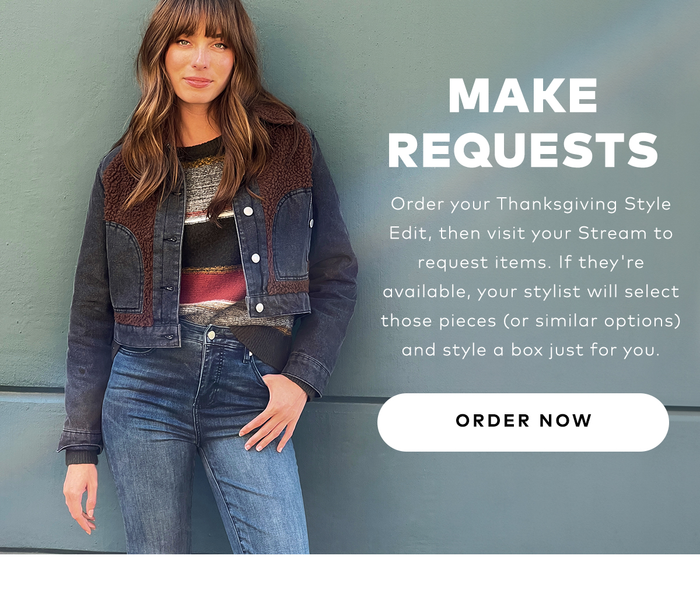Screen dimensions: 700x601
Task: Click the white snap button on jacket hem
Action: tap(259, 308)
